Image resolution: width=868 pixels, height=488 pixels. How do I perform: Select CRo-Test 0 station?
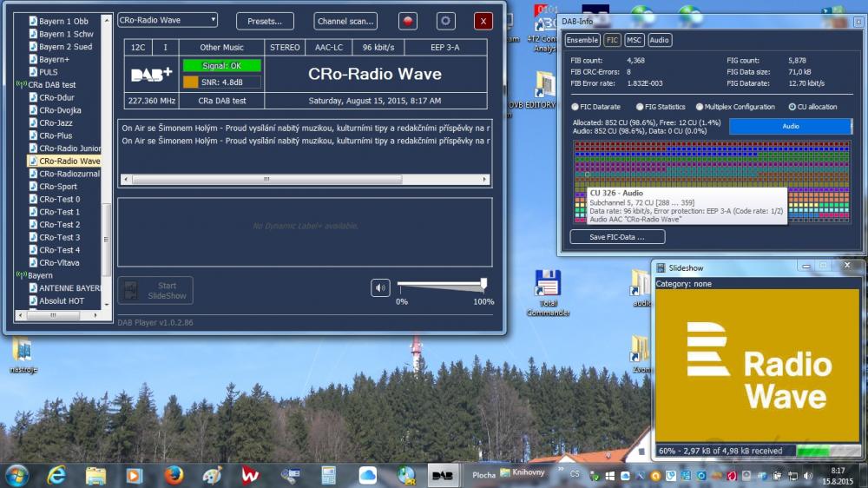[59, 200]
